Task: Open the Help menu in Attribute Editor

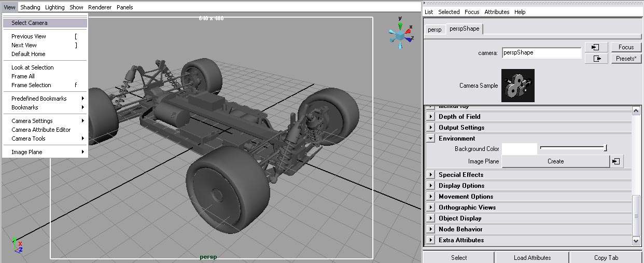Action: coord(520,12)
